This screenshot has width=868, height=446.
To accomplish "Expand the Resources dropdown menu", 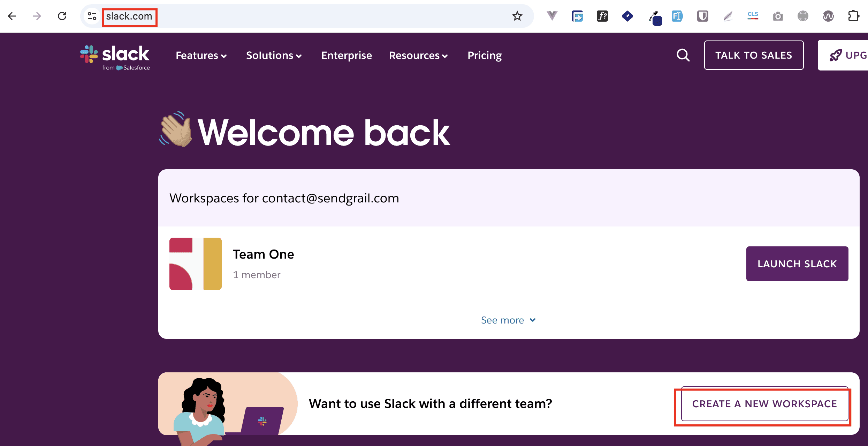I will pos(418,55).
